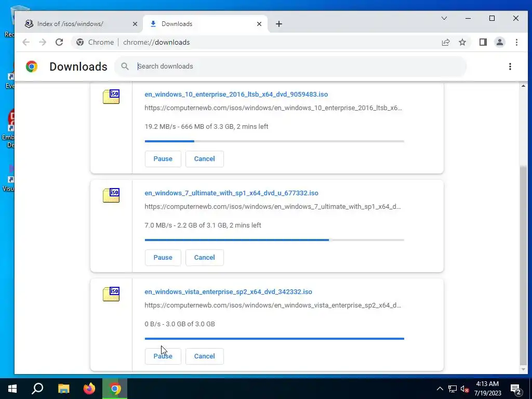Click the Windows Vista enterprise source URL

pyautogui.click(x=273, y=305)
